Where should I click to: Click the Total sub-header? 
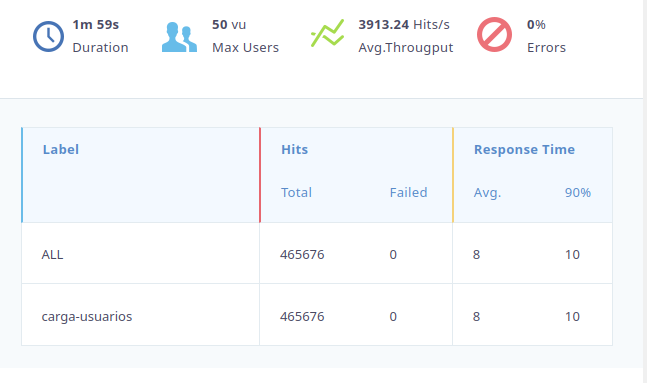click(296, 193)
